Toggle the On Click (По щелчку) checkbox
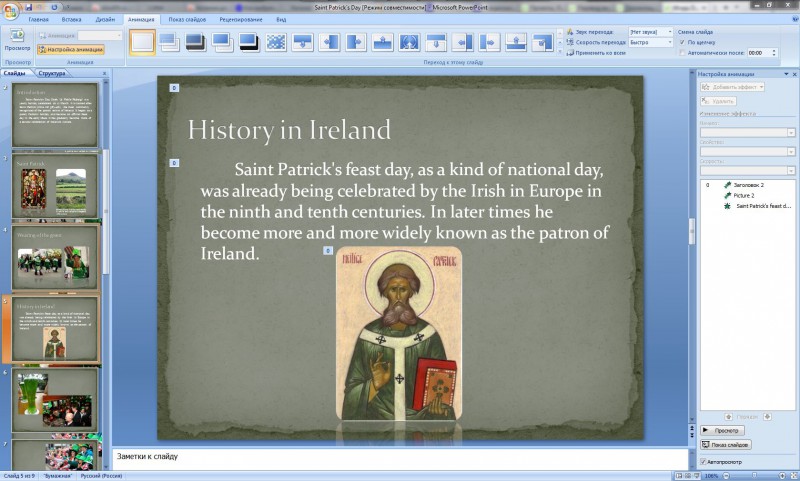This screenshot has width=800, height=481. pyautogui.click(x=683, y=42)
